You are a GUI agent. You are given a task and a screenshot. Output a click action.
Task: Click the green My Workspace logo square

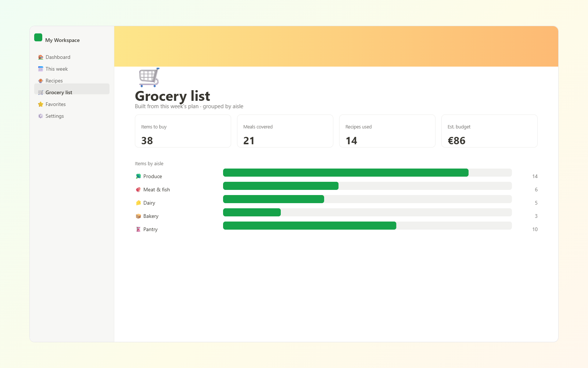pos(38,37)
